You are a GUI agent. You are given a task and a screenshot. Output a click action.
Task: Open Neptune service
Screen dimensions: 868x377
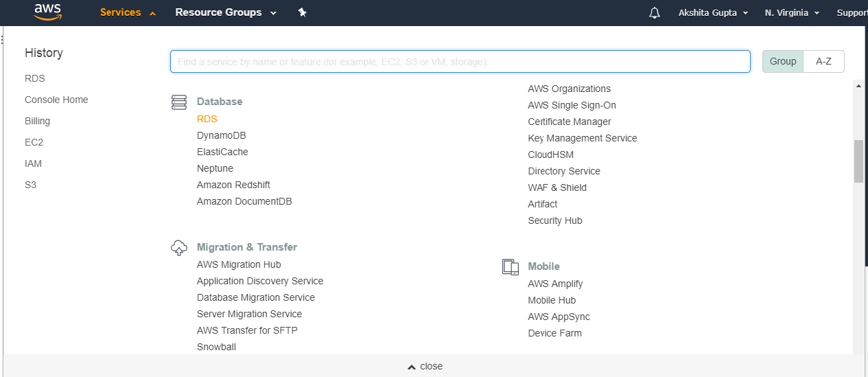click(215, 168)
